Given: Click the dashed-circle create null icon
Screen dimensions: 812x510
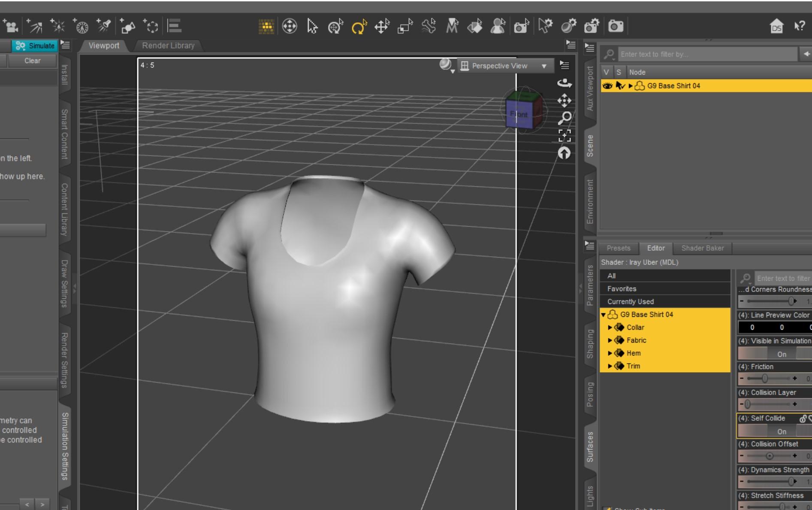Looking at the screenshot, I should coord(151,26).
